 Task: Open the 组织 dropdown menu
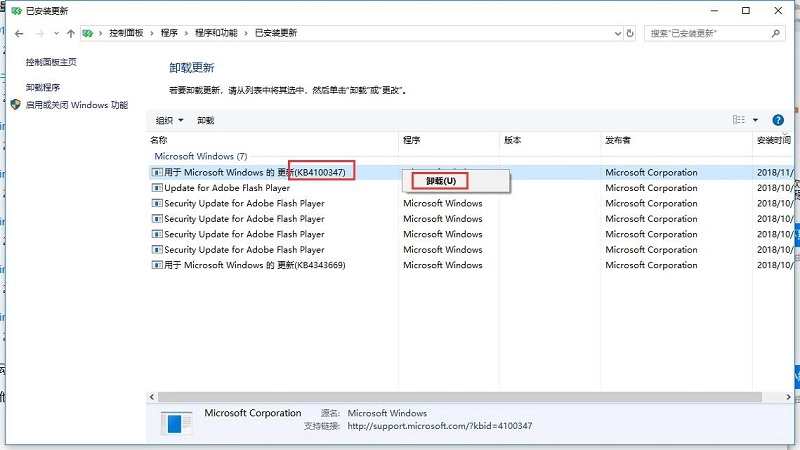[x=169, y=120]
